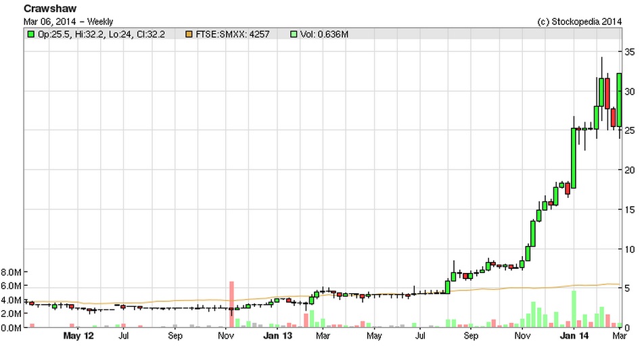The width and height of the screenshot is (644, 350).
Task: Click the price axis label 10
Action: point(629,249)
